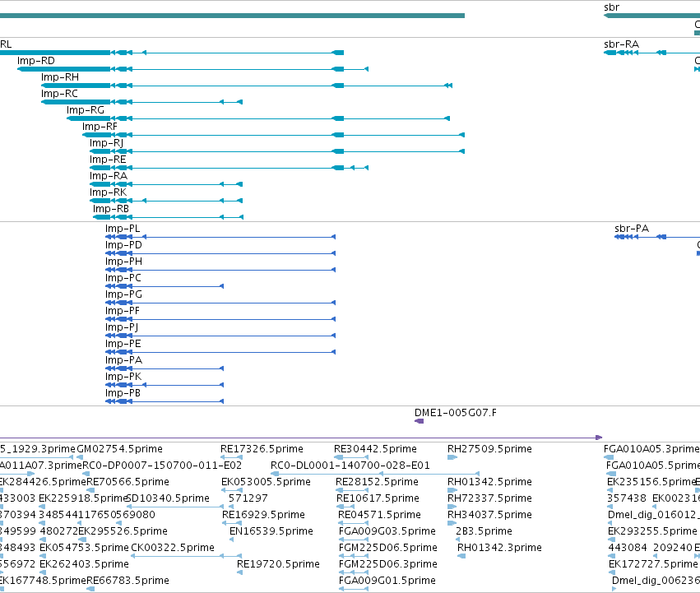
Task: Select the sbr gene label
Action: click(x=611, y=7)
